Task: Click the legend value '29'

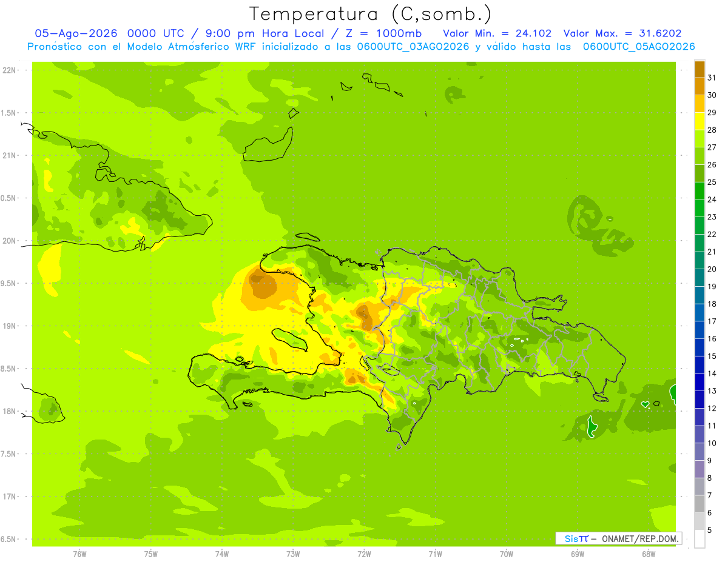Action: pyautogui.click(x=712, y=112)
